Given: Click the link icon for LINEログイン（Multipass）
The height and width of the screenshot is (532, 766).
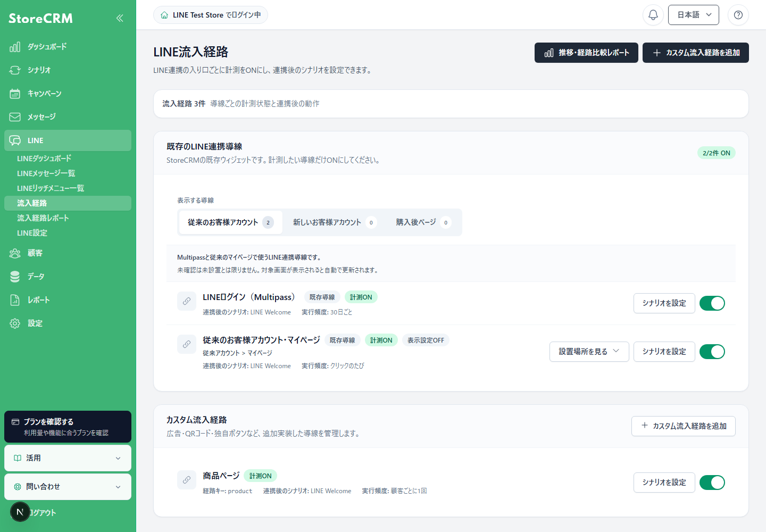Looking at the screenshot, I should (187, 301).
